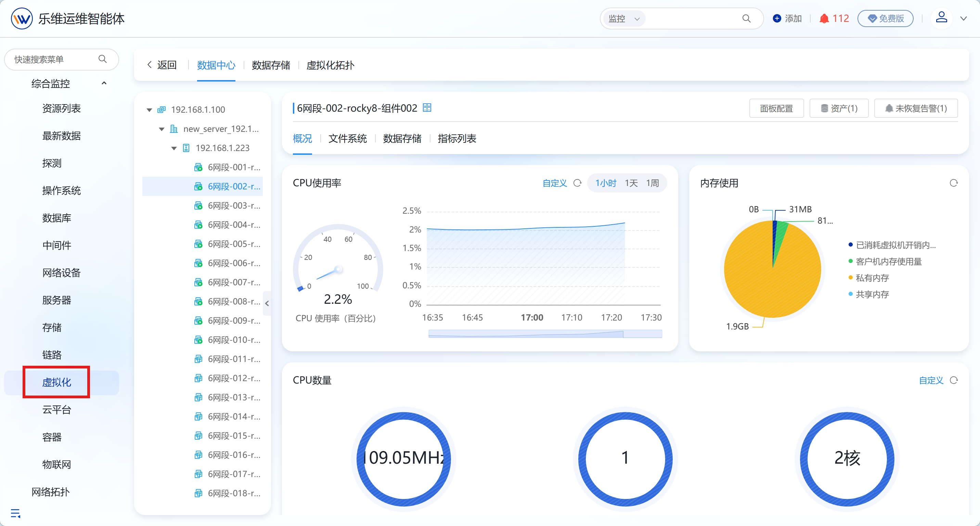Click the host icon of 192.168.1.223
Screen dimensions: 980x526
pyautogui.click(x=186, y=148)
